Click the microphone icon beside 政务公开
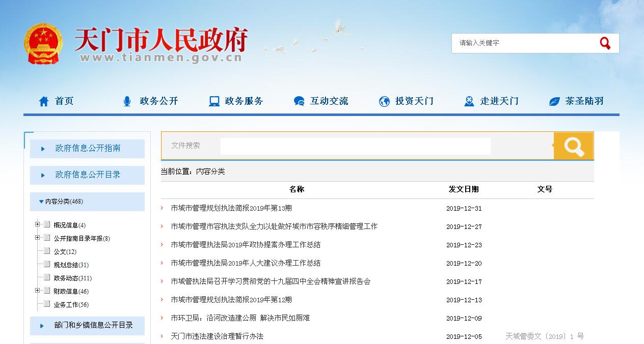 [x=127, y=101]
